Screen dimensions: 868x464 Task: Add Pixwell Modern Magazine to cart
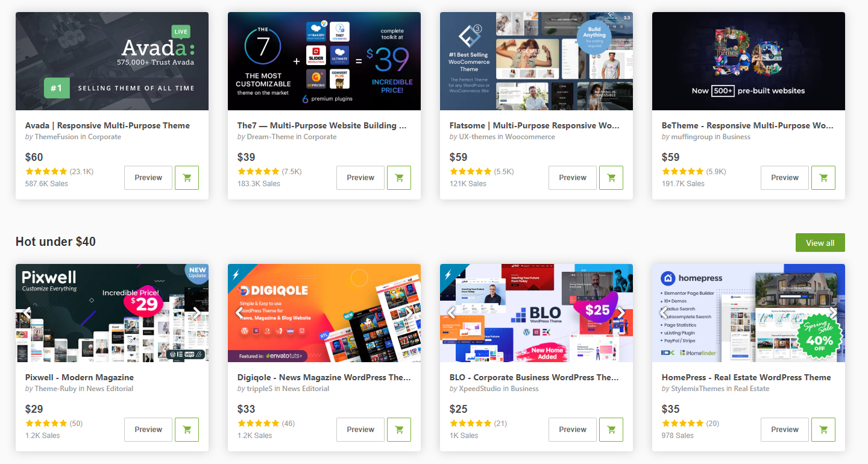187,430
